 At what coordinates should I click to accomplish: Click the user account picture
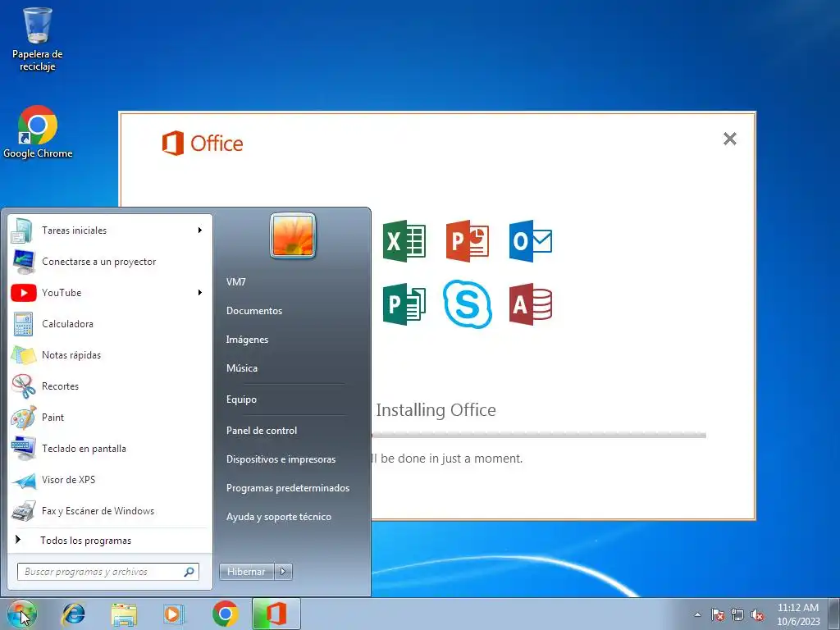click(x=293, y=235)
